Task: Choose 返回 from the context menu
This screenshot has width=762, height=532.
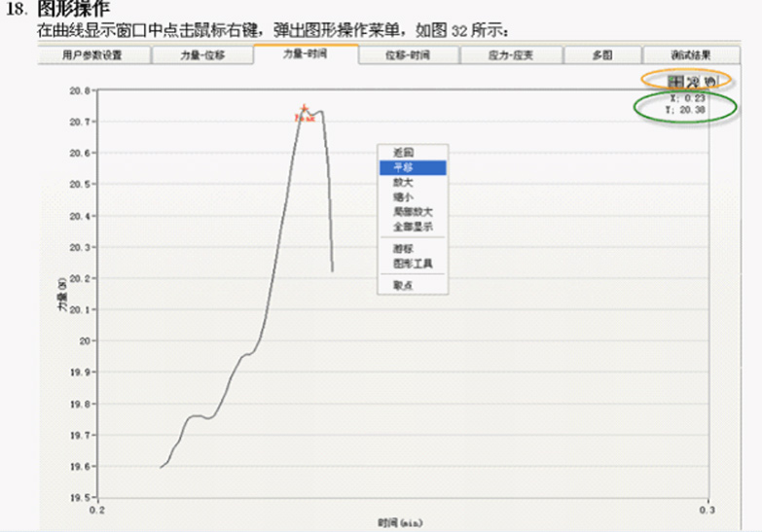Action: [x=404, y=153]
